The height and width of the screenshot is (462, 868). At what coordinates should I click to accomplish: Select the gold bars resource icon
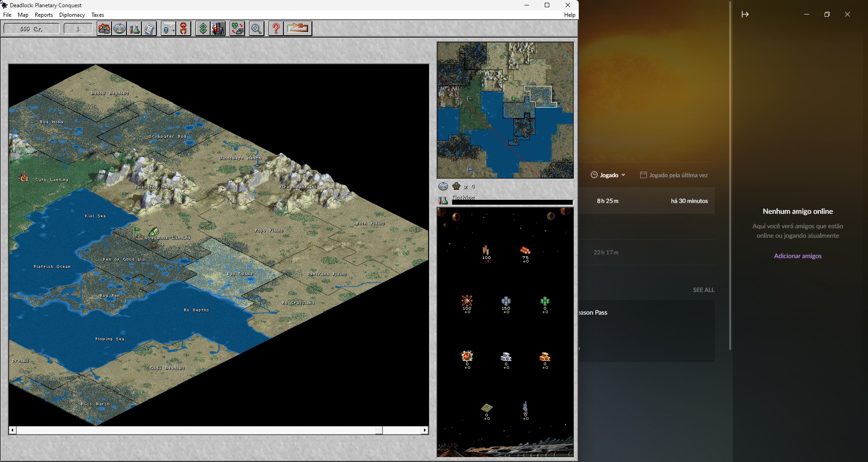pos(545,357)
